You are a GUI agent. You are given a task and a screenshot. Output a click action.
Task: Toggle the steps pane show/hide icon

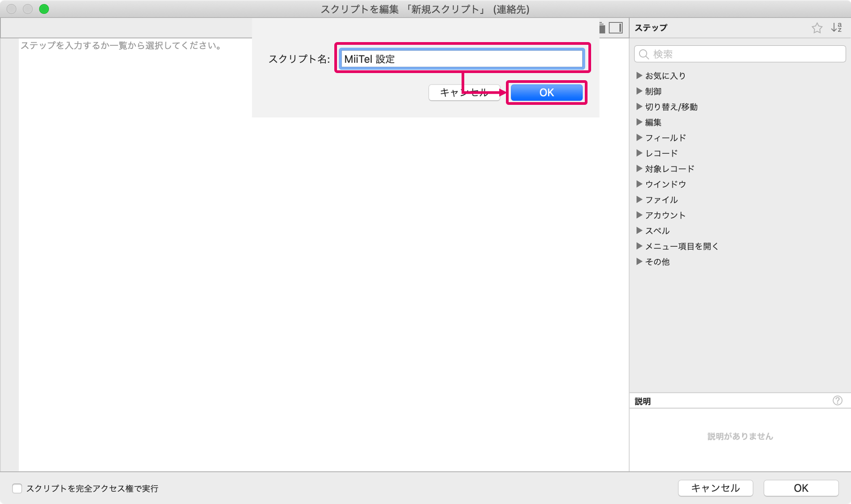point(616,28)
